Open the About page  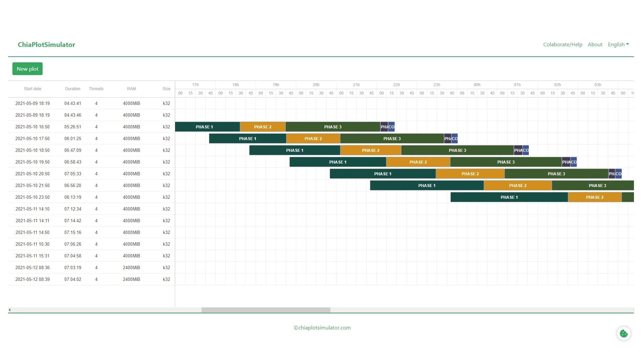(x=595, y=44)
